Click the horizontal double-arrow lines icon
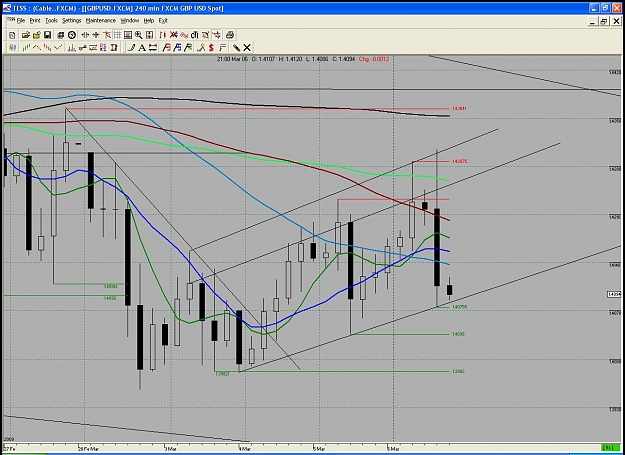This screenshot has height=455, width=625. pyautogui.click(x=153, y=48)
